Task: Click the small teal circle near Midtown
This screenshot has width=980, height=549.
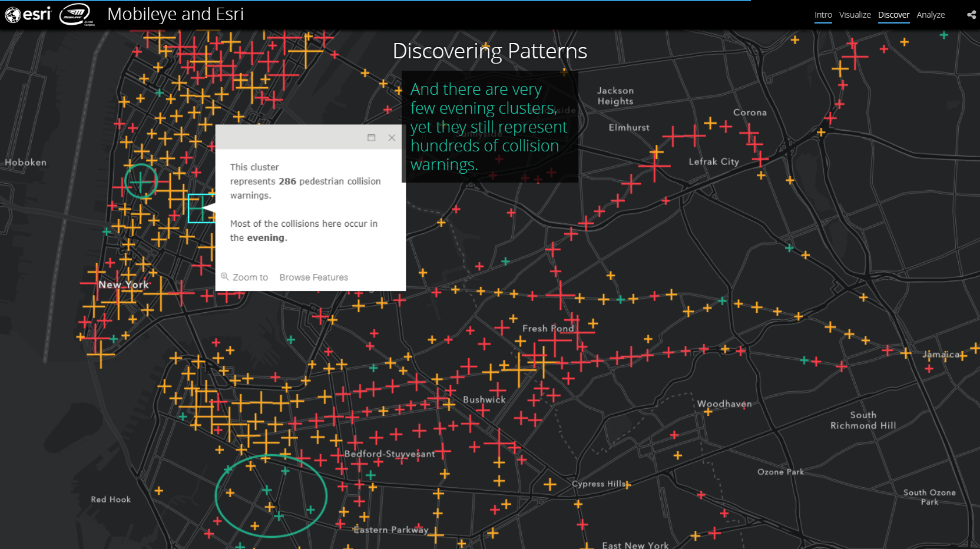Action: click(x=141, y=181)
